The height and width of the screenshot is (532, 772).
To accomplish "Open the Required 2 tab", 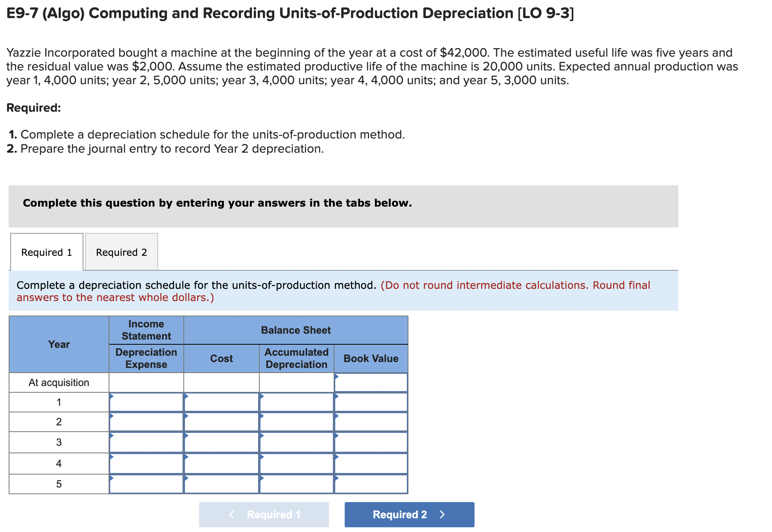I will (121, 252).
